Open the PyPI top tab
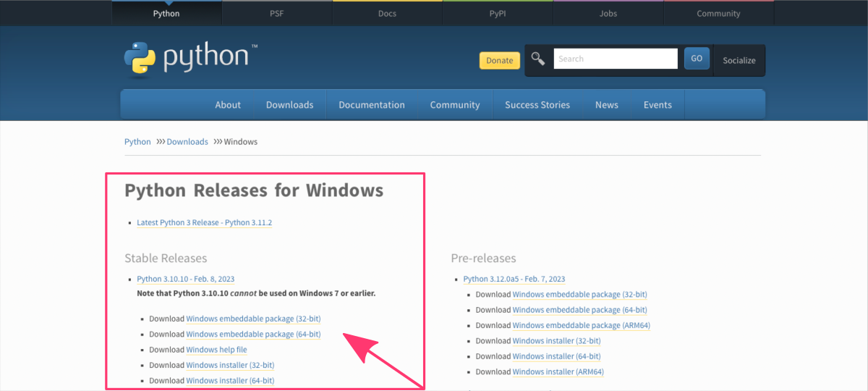Viewport: 868px width, 391px height. [498, 13]
